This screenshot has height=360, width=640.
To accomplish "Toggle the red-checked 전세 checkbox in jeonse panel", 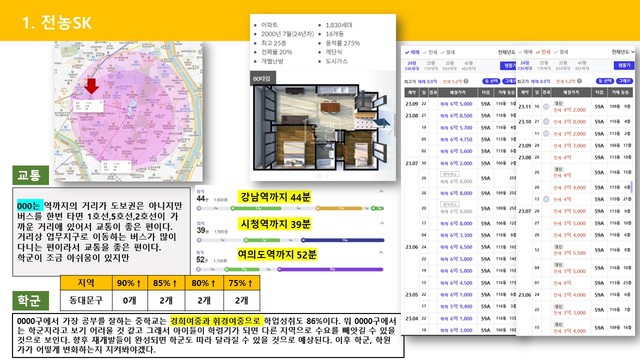I will coord(543,52).
